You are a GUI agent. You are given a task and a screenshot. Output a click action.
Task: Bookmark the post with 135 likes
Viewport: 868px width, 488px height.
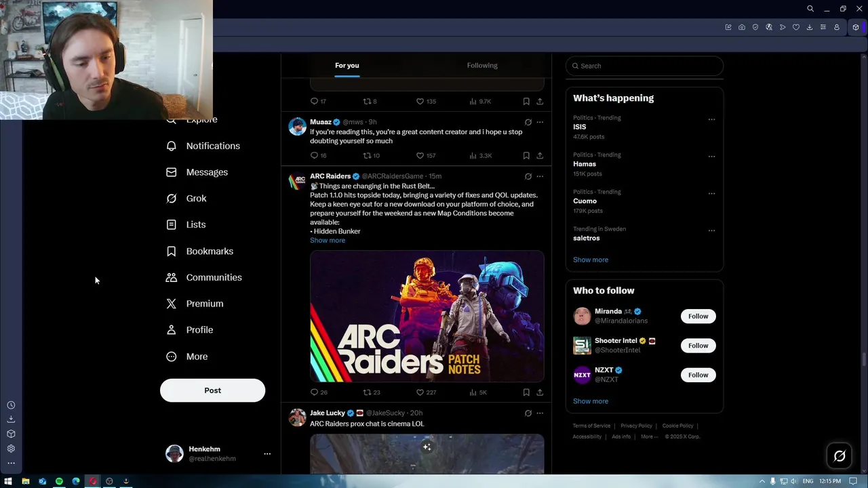pyautogui.click(x=526, y=102)
